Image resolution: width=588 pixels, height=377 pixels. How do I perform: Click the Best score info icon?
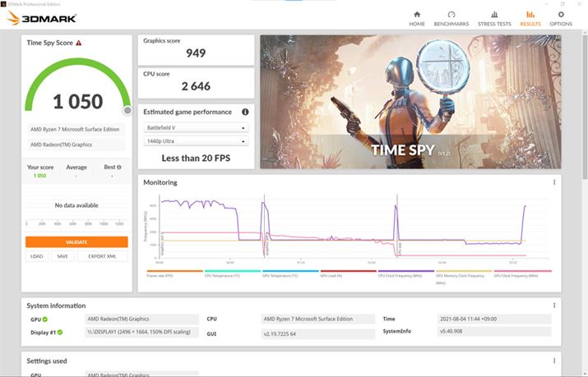pyautogui.click(x=119, y=168)
